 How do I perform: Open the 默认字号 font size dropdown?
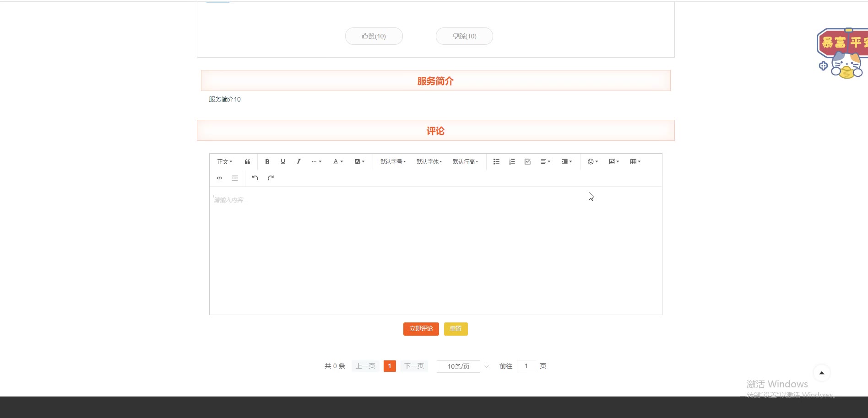point(393,161)
